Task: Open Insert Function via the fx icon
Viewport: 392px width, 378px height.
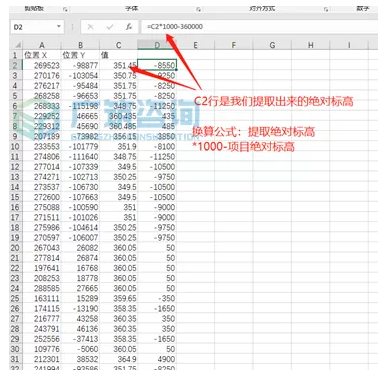Action: [x=129, y=27]
